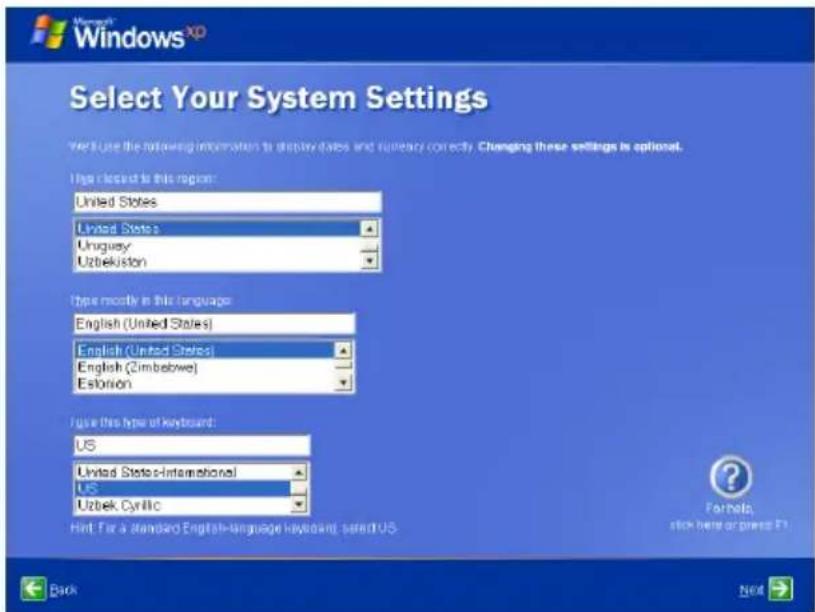
Task: Click keyboard list scroll up arrow
Action: pyautogui.click(x=298, y=472)
